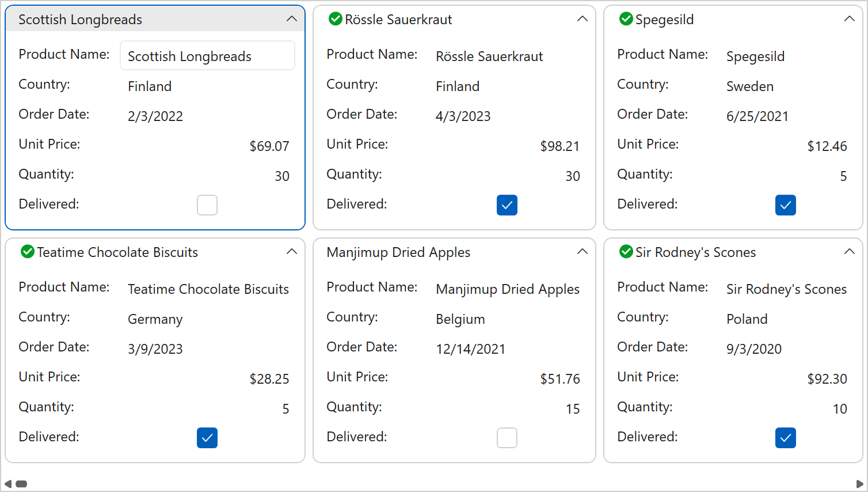The image size is (868, 492).
Task: Check Delivered for Scottish Longbreads
Action: coord(207,205)
